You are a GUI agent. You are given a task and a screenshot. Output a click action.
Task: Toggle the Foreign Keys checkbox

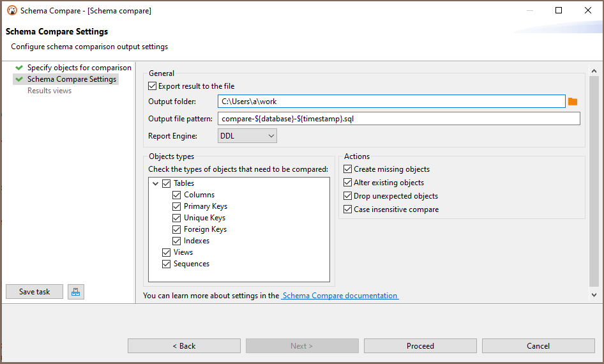(x=176, y=229)
